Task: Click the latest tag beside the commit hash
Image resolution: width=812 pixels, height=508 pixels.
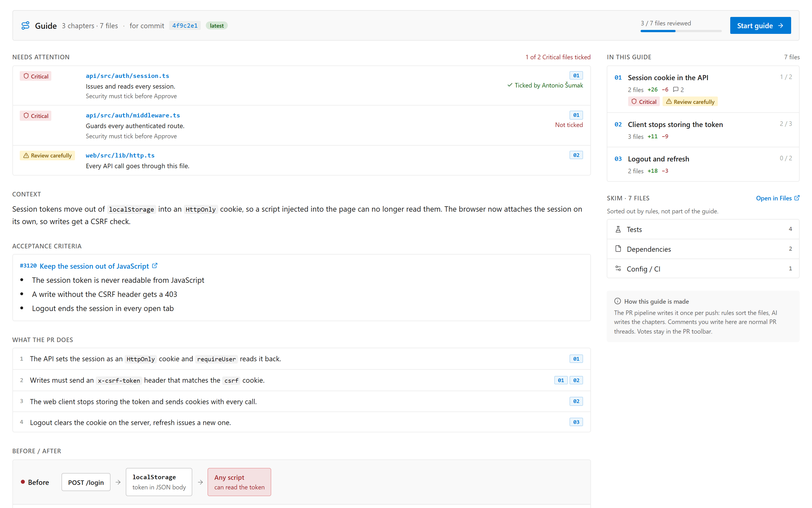Action: (217, 25)
